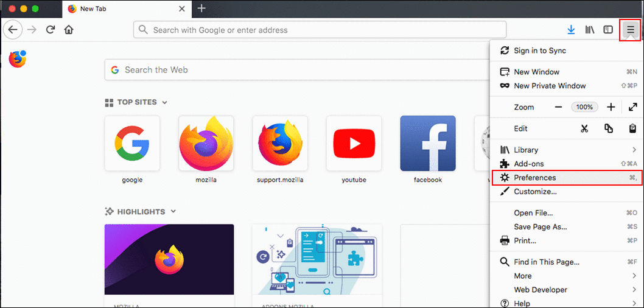644x308 pixels.
Task: Reload the current page
Action: click(51, 30)
